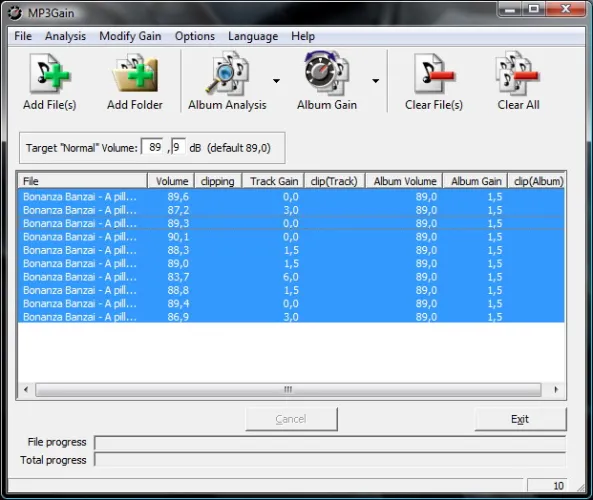593x500 pixels.
Task: Sort by the clipping column header
Action: (x=218, y=181)
